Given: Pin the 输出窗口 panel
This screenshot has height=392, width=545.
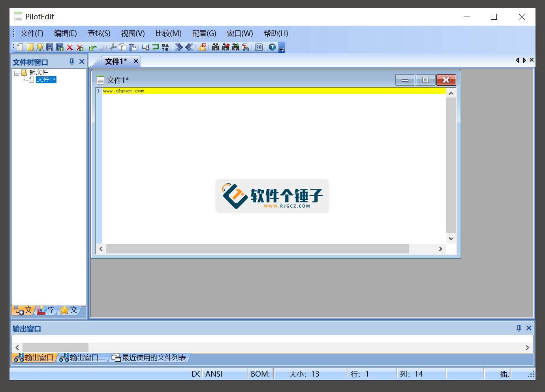Looking at the screenshot, I should pos(519,328).
